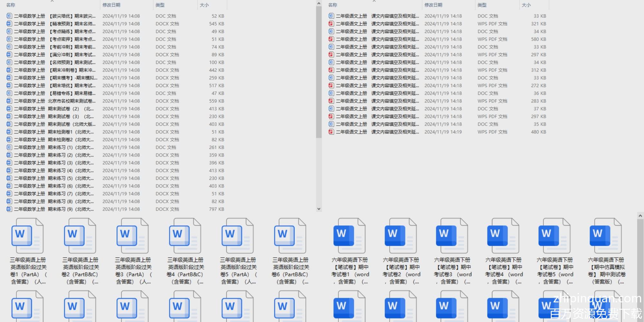Select the file name 期末检测卷2
The image size is (644, 322).
54,139
